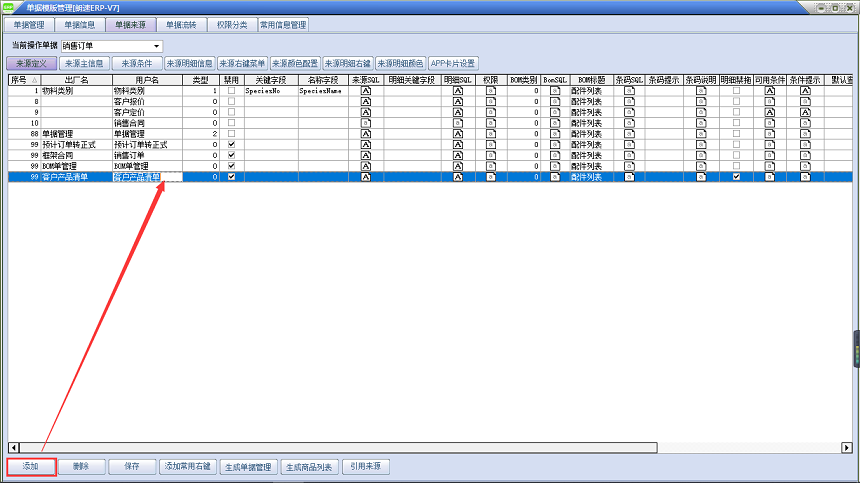The image size is (860, 483).
Task: Enable 禁用 checkbox for 物料类别 row
Action: [232, 91]
